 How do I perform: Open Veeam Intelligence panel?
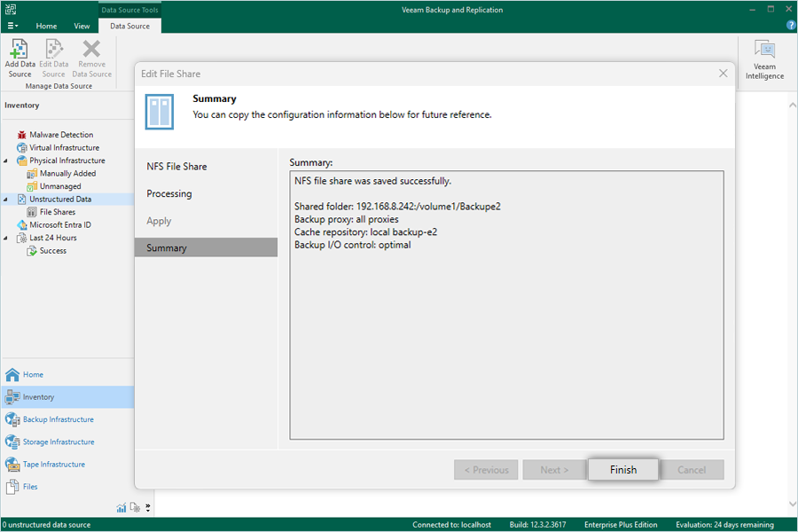(x=764, y=59)
